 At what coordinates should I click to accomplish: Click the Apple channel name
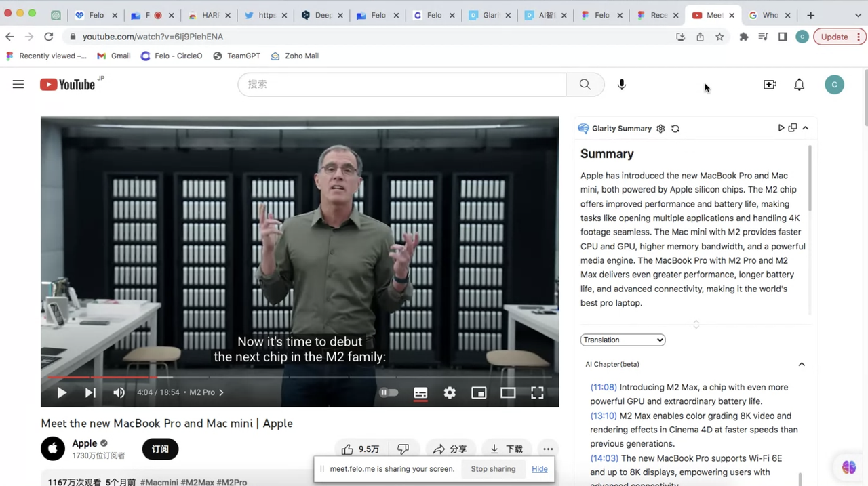(x=85, y=443)
